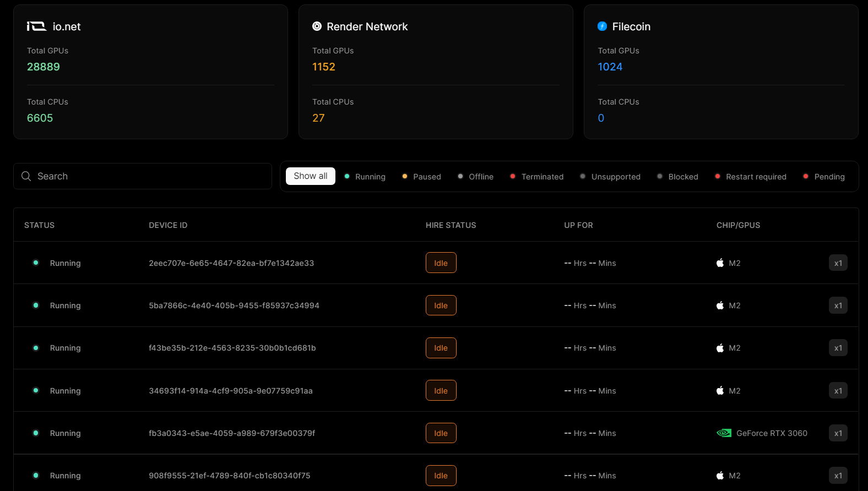Screen dimensions: 868x491
Task: Click x1 badge in GeForce RTX 3060 row
Action: click(838, 433)
